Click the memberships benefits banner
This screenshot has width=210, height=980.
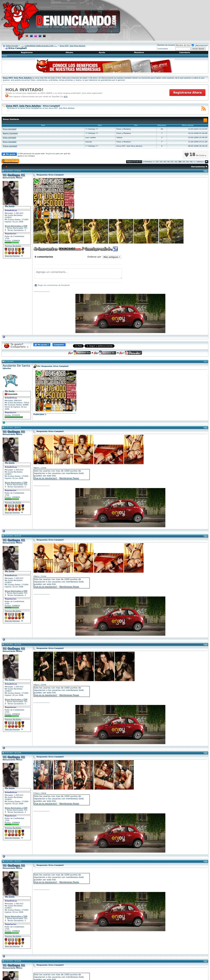pyautogui.click(x=105, y=66)
